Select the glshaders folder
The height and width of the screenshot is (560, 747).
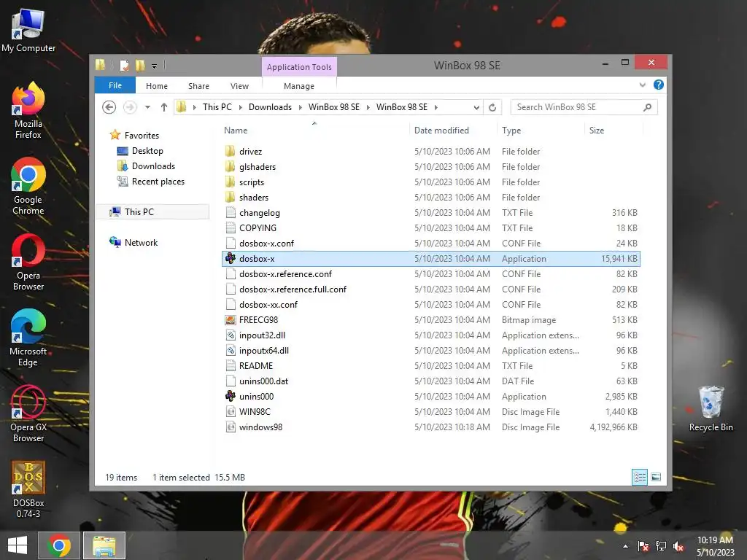[x=431, y=167]
